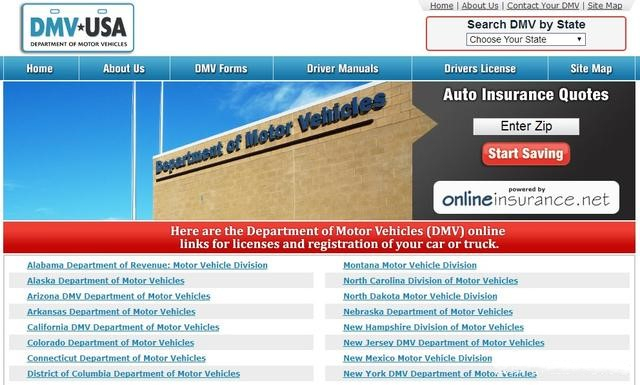Open the Site Map link in top header
The width and height of the screenshot is (640, 385).
pos(604,6)
